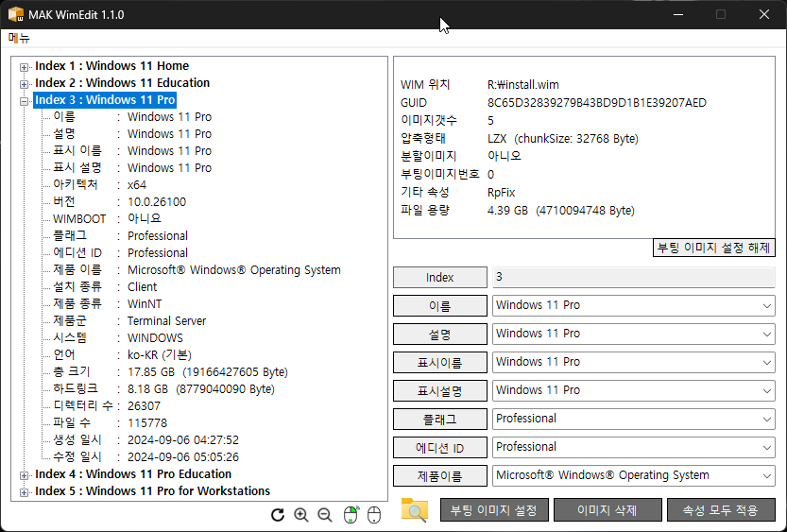Select the 하드링크 : 8.18 GB row
Viewport: 787px width, 532px height.
[164, 389]
